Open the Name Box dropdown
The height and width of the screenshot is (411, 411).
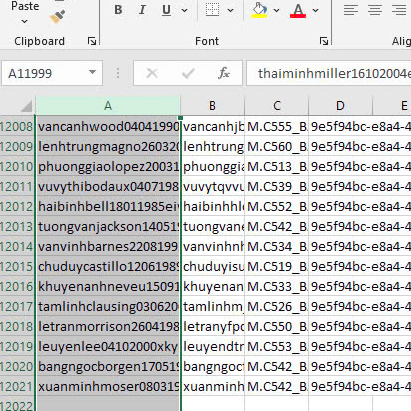point(92,72)
